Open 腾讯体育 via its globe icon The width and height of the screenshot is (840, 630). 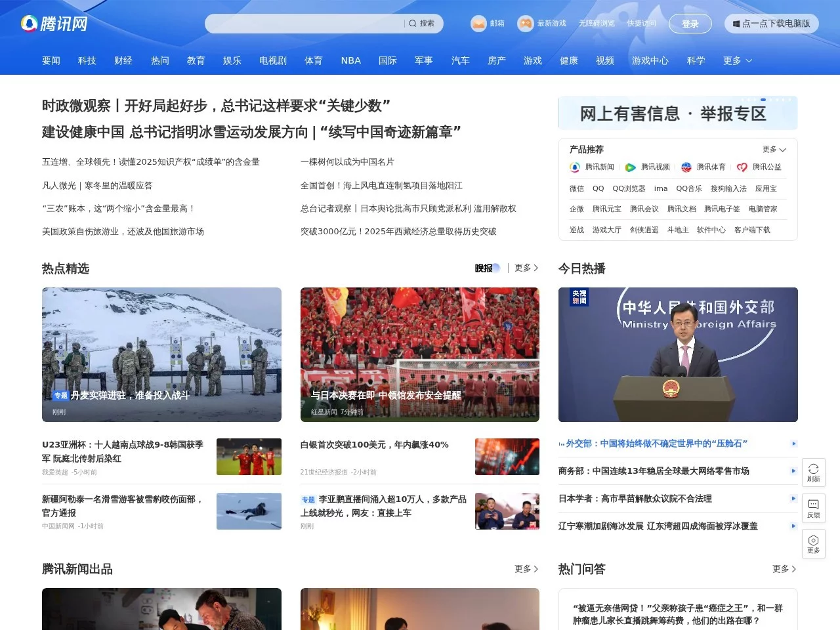point(686,167)
